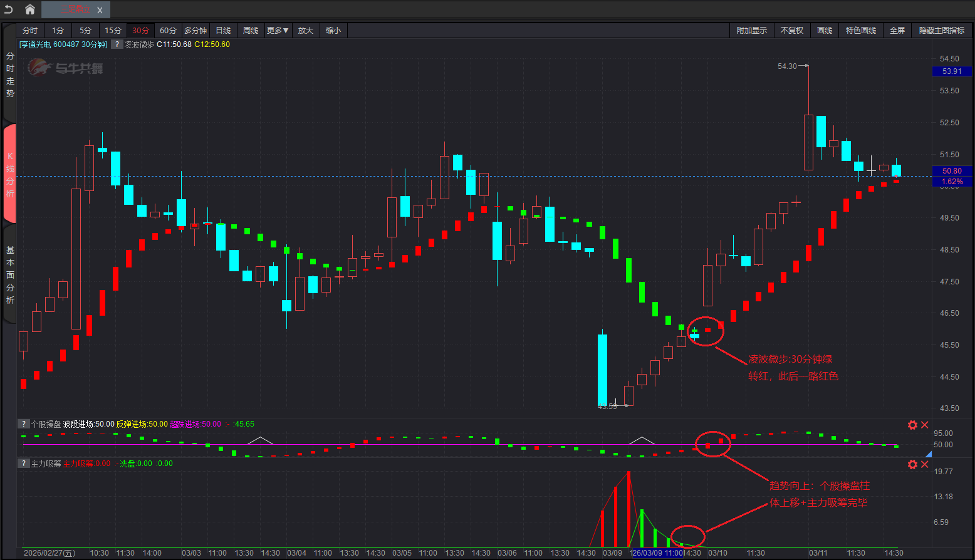Open the 特色画线 drawing menu
Screen dimensions: 975x560
(x=860, y=31)
